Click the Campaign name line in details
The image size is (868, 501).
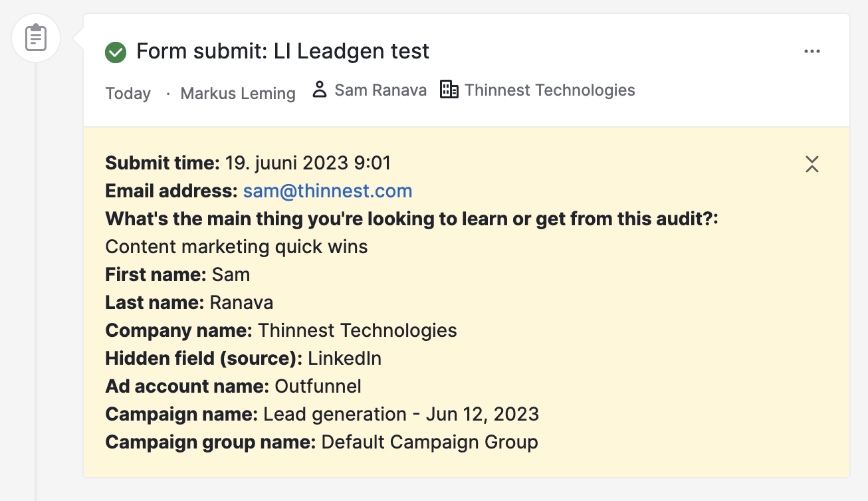(322, 415)
